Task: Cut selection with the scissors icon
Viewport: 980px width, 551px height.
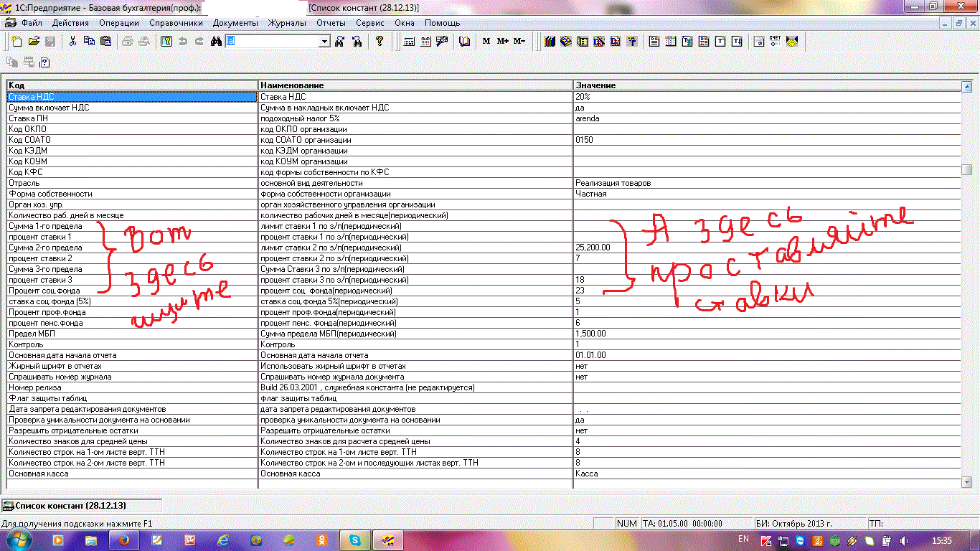Action: point(72,41)
